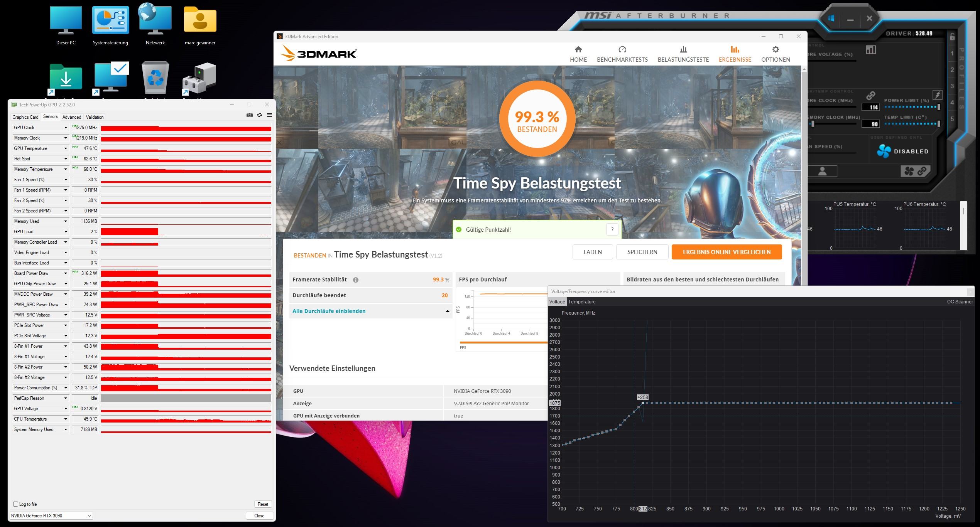
Task: Click the Afterburner Windows startup icon
Action: point(831,19)
